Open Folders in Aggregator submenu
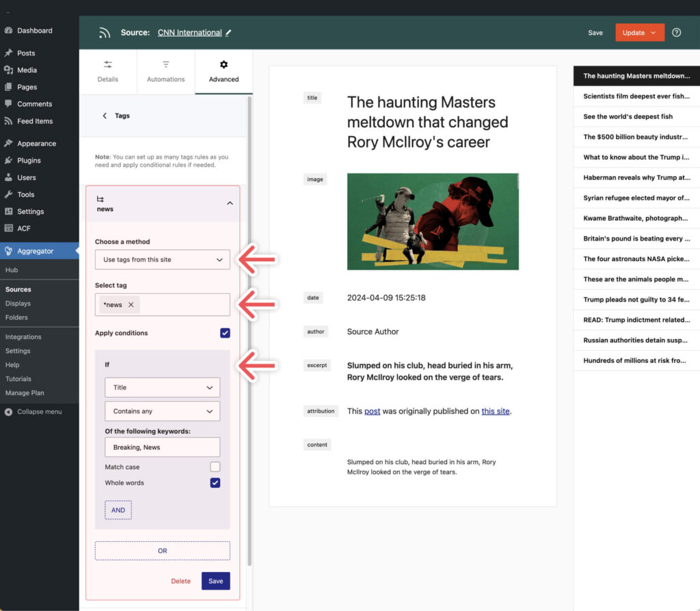The width and height of the screenshot is (700, 611). tap(16, 317)
